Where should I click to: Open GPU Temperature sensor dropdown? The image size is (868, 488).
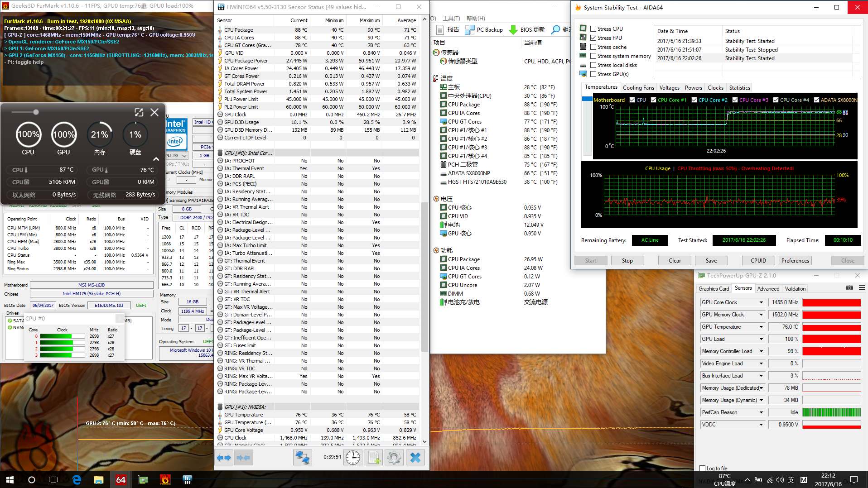coord(761,326)
